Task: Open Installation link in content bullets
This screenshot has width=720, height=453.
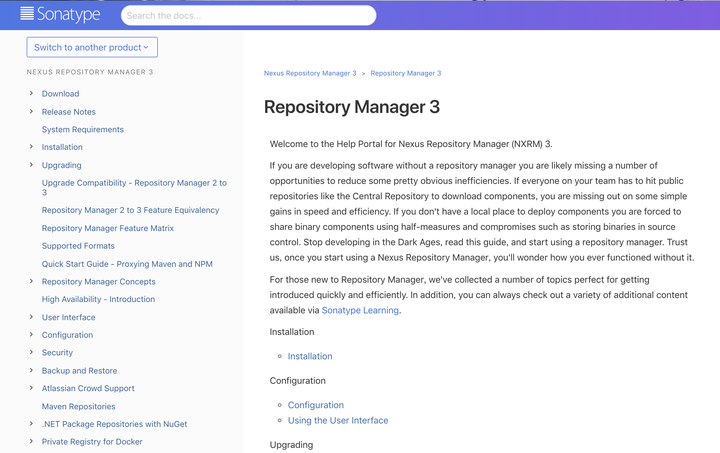Action: coord(310,356)
